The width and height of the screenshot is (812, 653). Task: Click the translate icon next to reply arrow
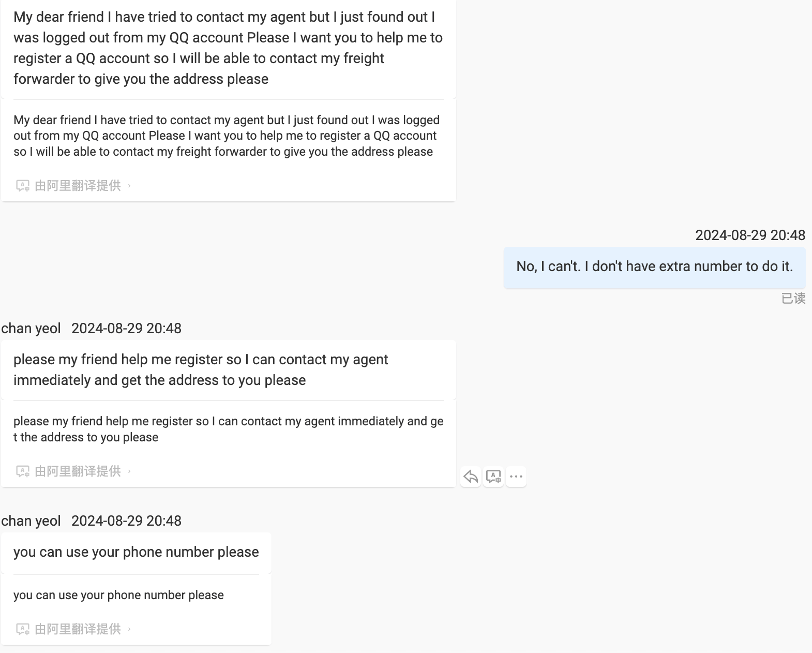click(493, 477)
